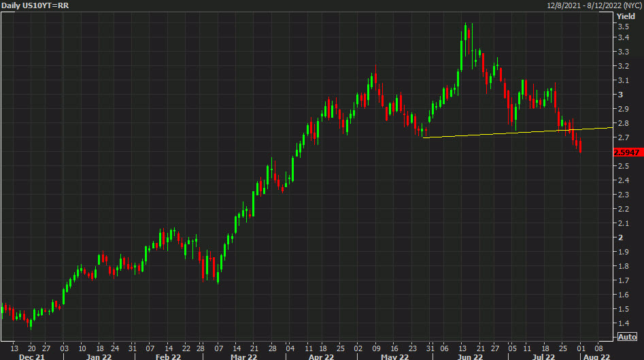This screenshot has width=644, height=360.
Task: Click the 2.7 yield axis label
Action: coord(624,137)
